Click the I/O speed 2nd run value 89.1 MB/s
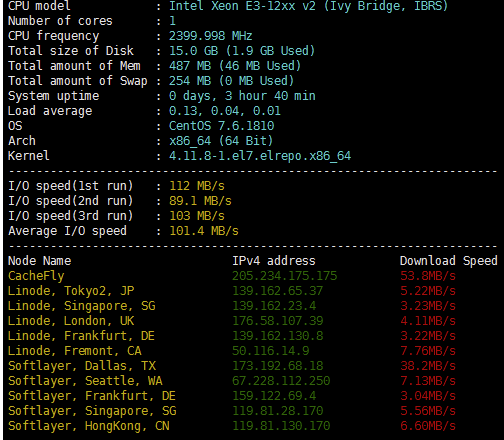504x440 pixels. 200,201
